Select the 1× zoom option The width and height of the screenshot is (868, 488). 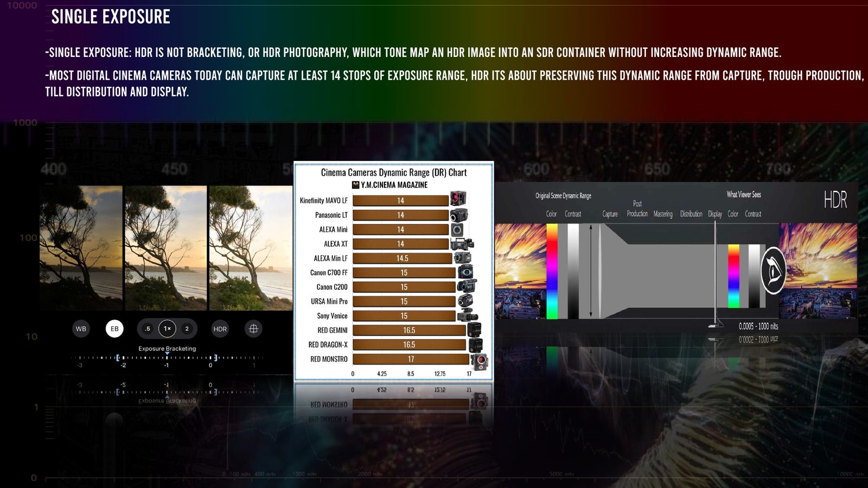coord(167,329)
